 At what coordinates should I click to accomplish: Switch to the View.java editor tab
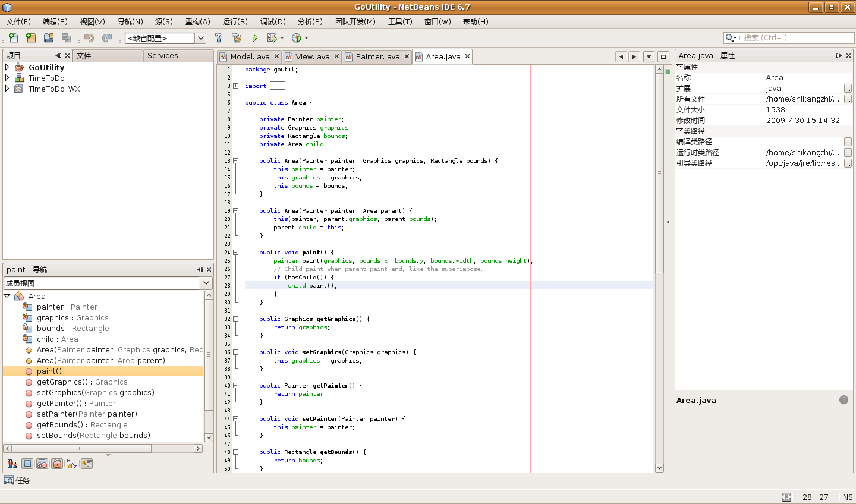(312, 56)
